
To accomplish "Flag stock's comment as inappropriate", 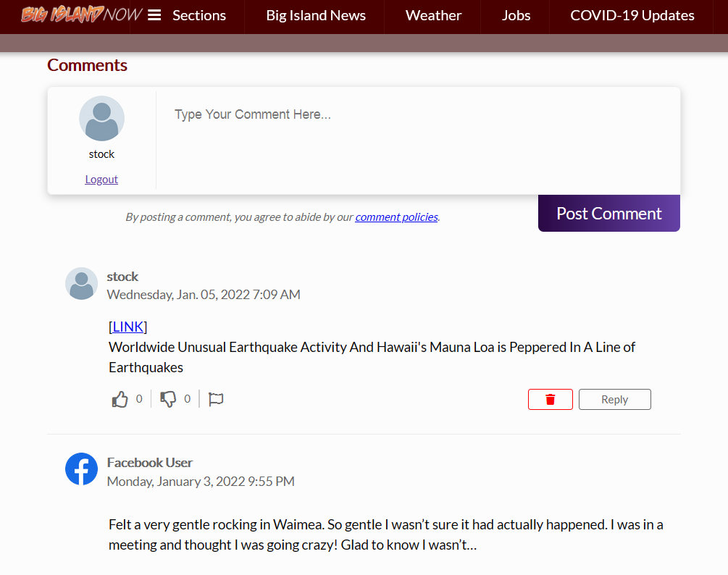I will click(x=216, y=399).
